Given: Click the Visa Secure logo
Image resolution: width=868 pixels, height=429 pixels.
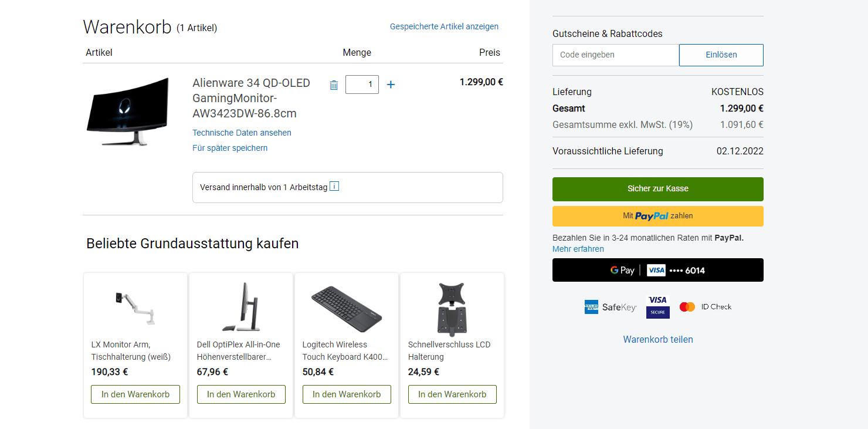Looking at the screenshot, I should coord(658,307).
